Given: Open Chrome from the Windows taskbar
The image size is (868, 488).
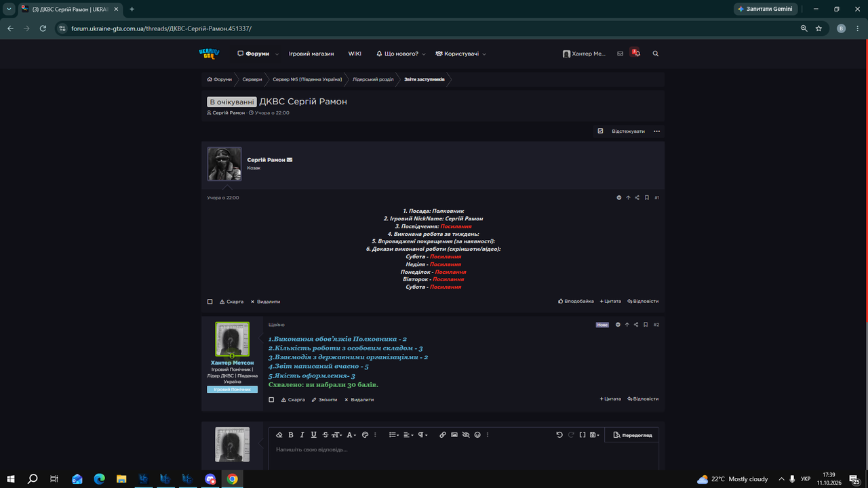Looking at the screenshot, I should coord(233,479).
